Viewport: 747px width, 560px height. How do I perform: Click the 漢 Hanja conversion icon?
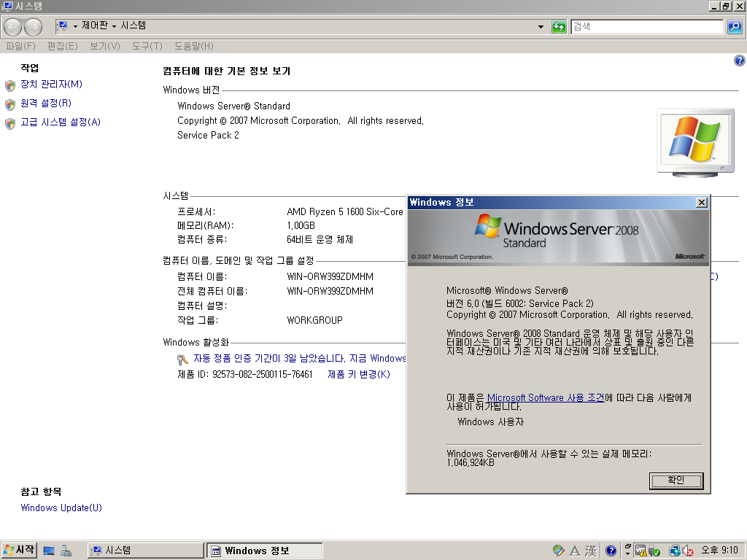pos(591,551)
